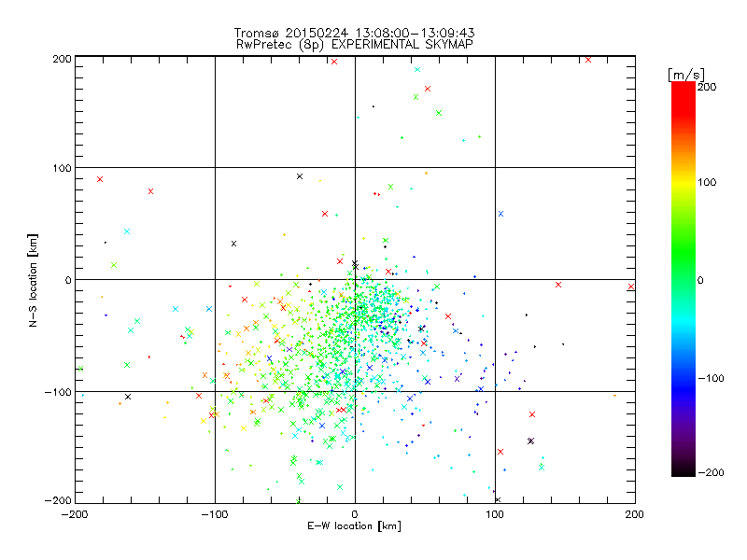Select the 'E-W location [km]' axis label
Image resolution: width=747 pixels, height=560 pixels.
pos(354,526)
